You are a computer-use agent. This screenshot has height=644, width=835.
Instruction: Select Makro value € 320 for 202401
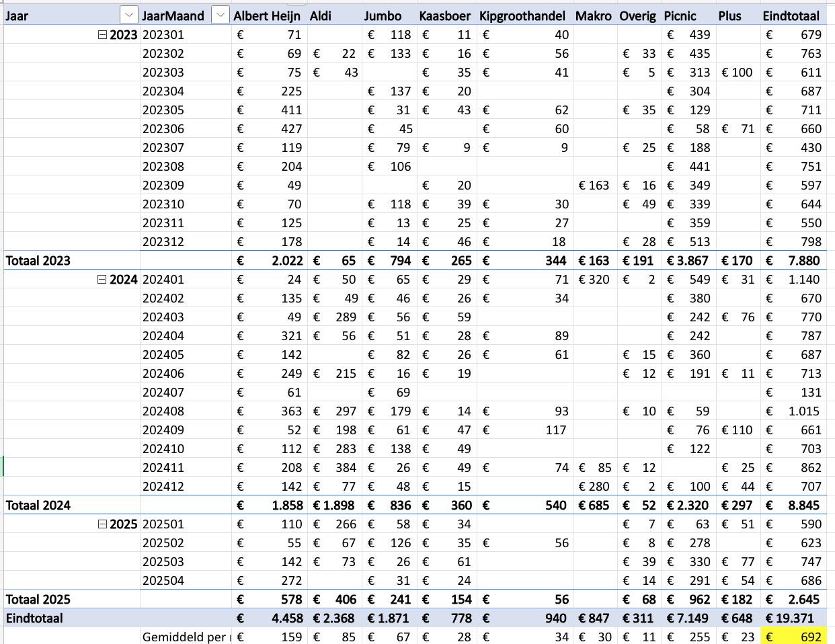pos(594,280)
